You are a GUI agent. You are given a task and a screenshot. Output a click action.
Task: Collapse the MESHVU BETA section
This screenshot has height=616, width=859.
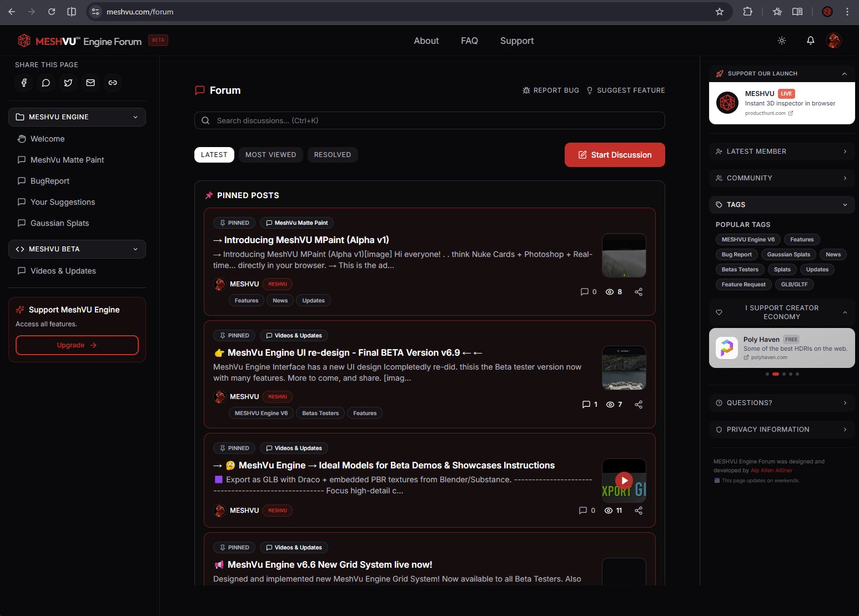tap(77, 249)
